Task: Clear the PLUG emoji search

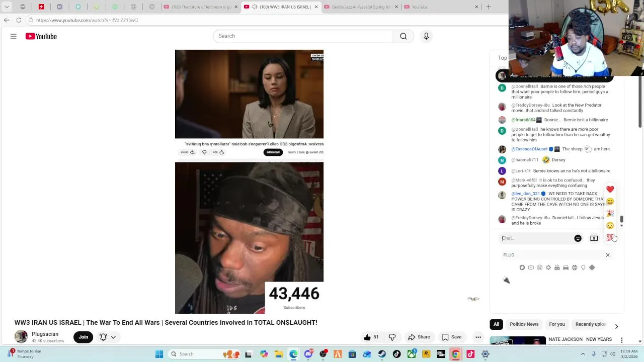Action: (x=607, y=255)
